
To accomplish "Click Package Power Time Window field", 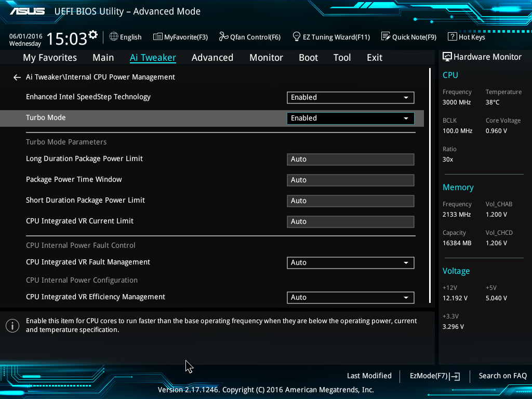I will click(x=351, y=180).
